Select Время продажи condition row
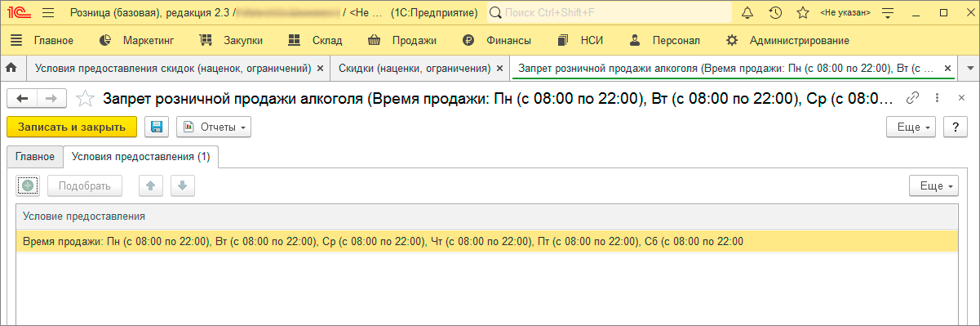Image resolution: width=980 pixels, height=326 pixels. click(486, 241)
